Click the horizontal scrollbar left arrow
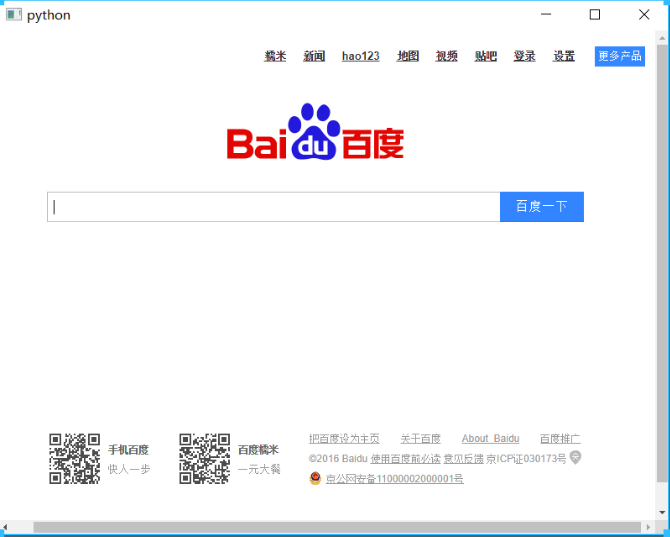 click(5, 527)
